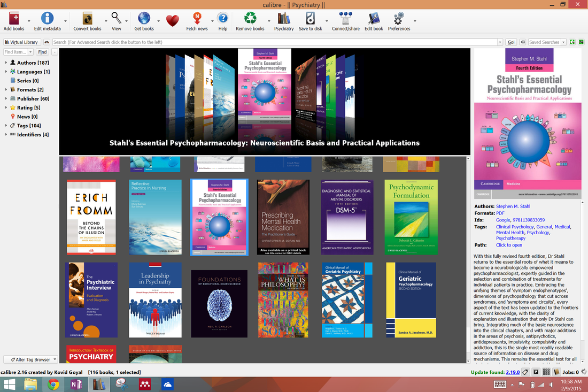The width and height of the screenshot is (588, 392).
Task: Click the Virtual Library button
Action: (22, 42)
